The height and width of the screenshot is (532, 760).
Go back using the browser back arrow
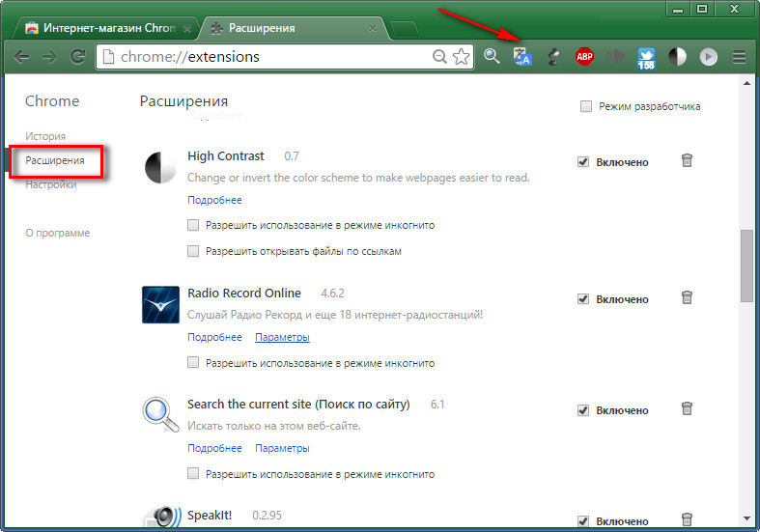click(21, 57)
